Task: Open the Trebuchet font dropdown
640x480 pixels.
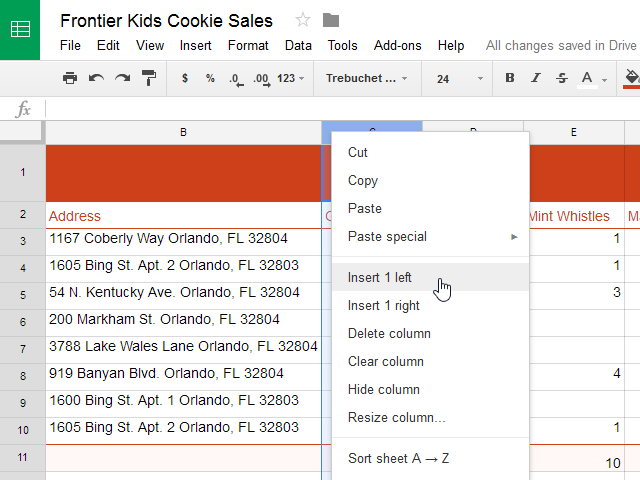Action: click(366, 78)
